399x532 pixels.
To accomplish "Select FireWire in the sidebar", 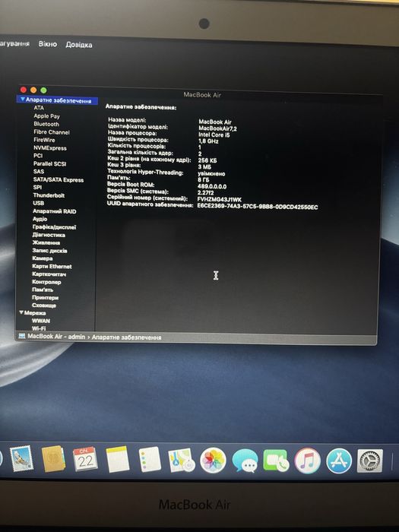I will point(44,140).
